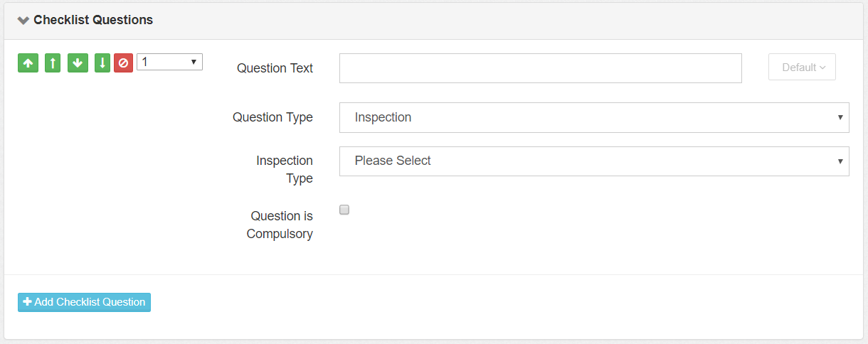The width and height of the screenshot is (868, 344).
Task: Click the Question Text label
Action: click(275, 68)
